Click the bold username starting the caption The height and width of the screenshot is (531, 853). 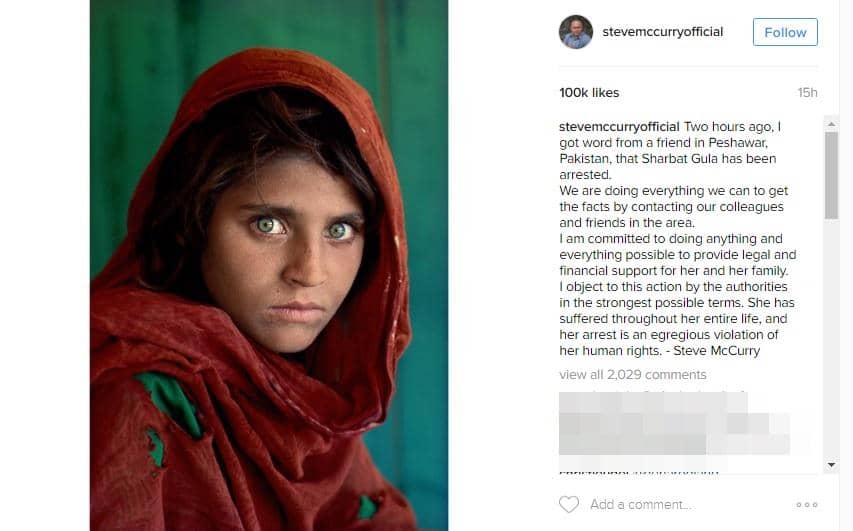click(x=619, y=127)
